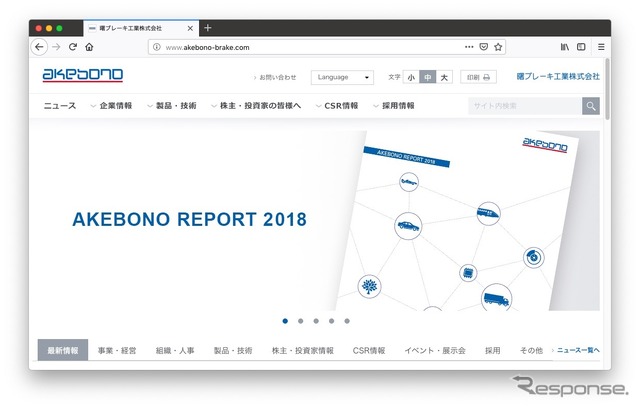Switch to the CSR情報 news tab
Image resolution: width=640 pixels, height=408 pixels.
(x=369, y=350)
